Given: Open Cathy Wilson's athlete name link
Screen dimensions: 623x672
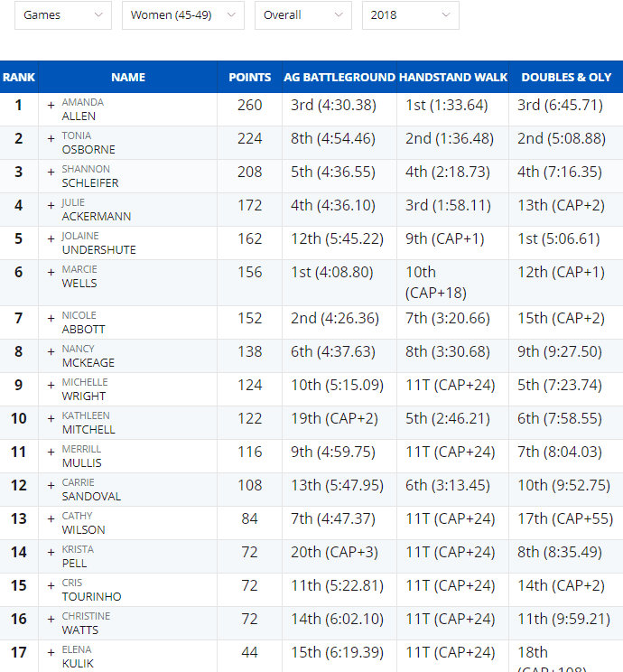Looking at the screenshot, I should (x=83, y=523).
